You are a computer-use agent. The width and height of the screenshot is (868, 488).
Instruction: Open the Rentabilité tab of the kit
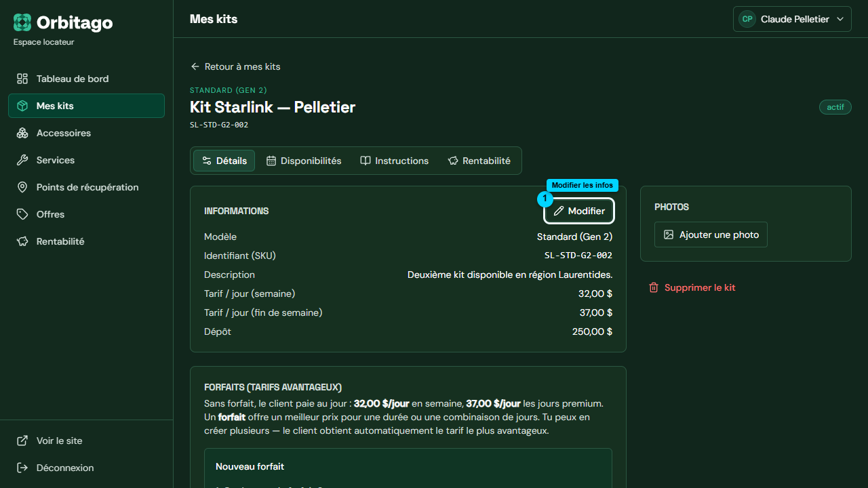(x=479, y=161)
